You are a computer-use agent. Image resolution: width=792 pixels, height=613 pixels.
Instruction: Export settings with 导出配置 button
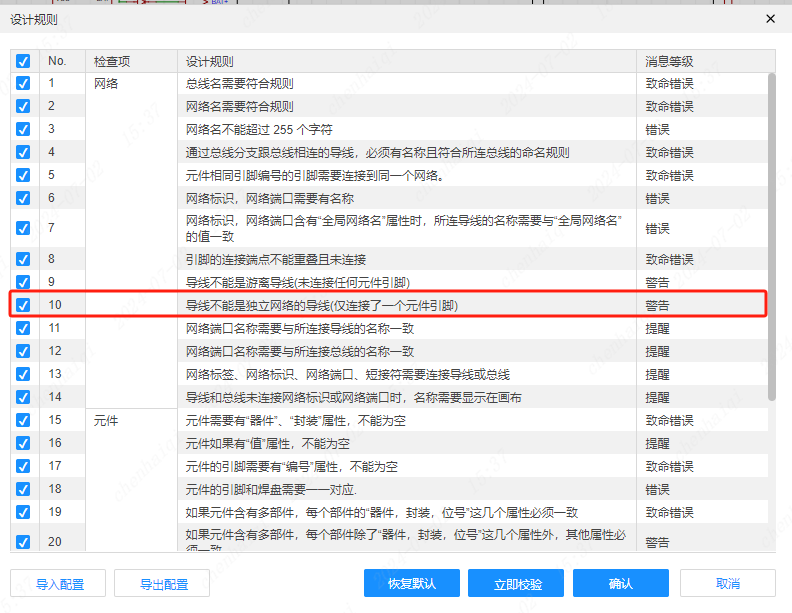pyautogui.click(x=164, y=584)
